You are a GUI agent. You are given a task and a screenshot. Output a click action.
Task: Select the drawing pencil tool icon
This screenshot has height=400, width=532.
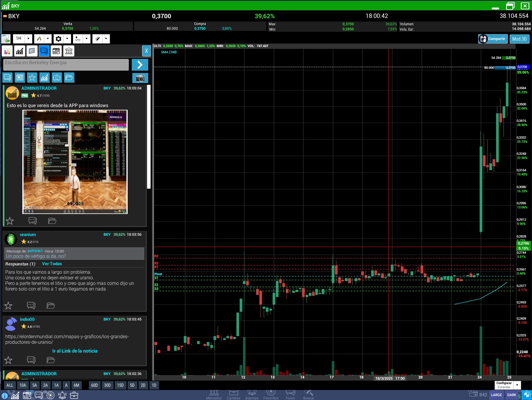point(97,39)
